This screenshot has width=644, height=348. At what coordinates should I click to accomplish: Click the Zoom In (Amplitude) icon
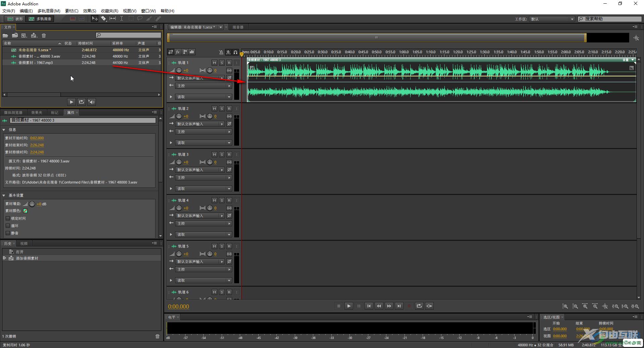click(x=565, y=306)
